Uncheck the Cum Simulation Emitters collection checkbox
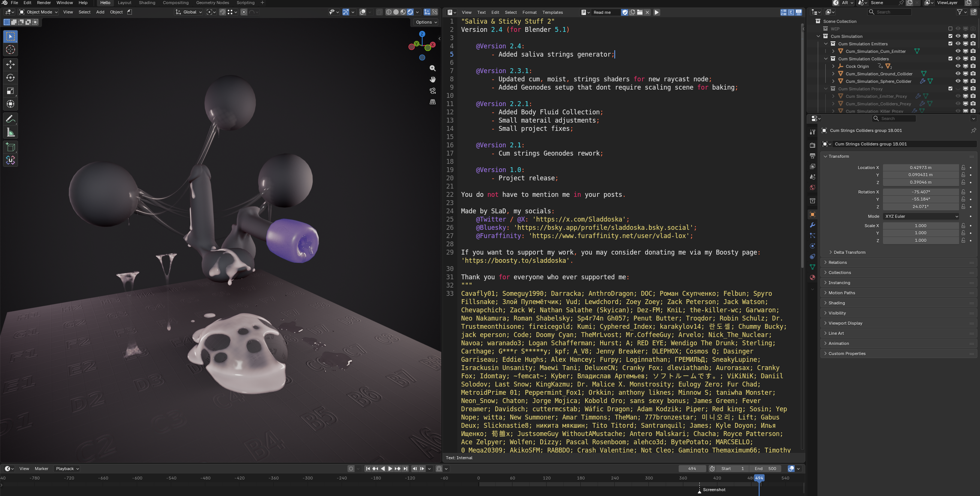This screenshot has width=980, height=496. [x=950, y=44]
